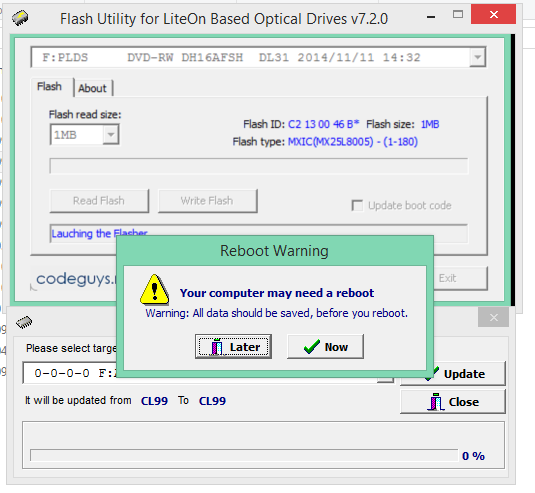This screenshot has height=493, width=535.
Task: Click the Read Flash button
Action: coord(99,201)
